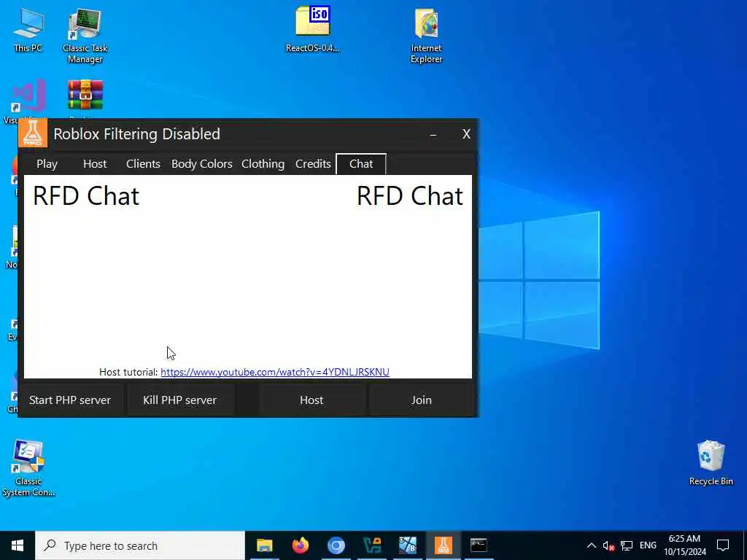
Task: Open the notification center icon
Action: point(723,545)
